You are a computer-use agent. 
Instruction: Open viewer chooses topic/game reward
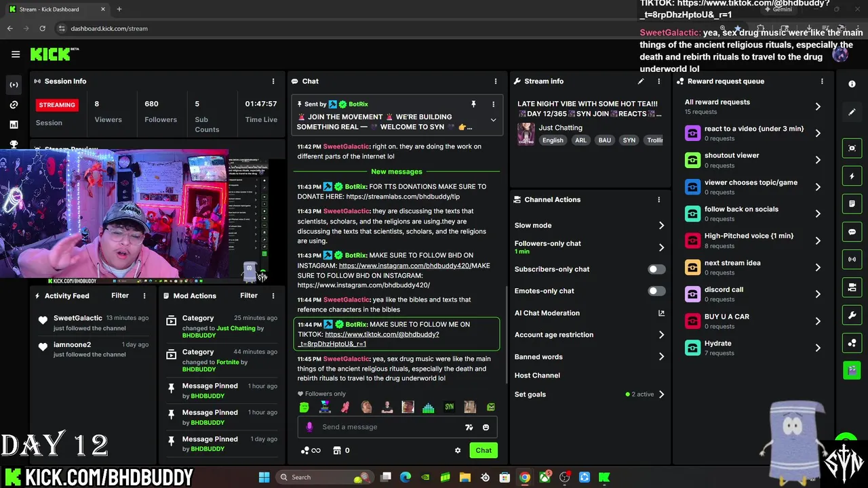pyautogui.click(x=753, y=186)
